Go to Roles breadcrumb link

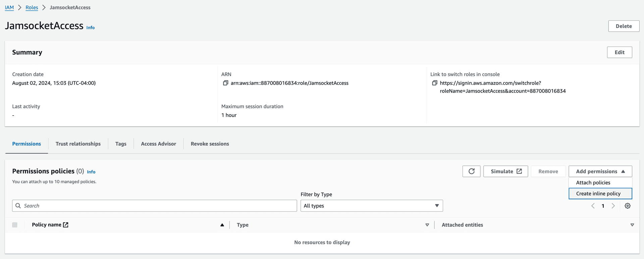tap(32, 7)
